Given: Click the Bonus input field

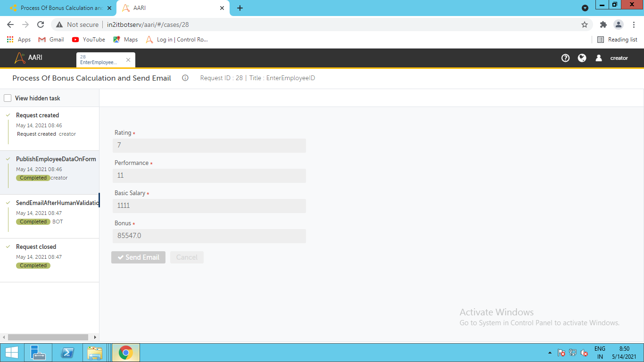Looking at the screenshot, I should pos(209,236).
